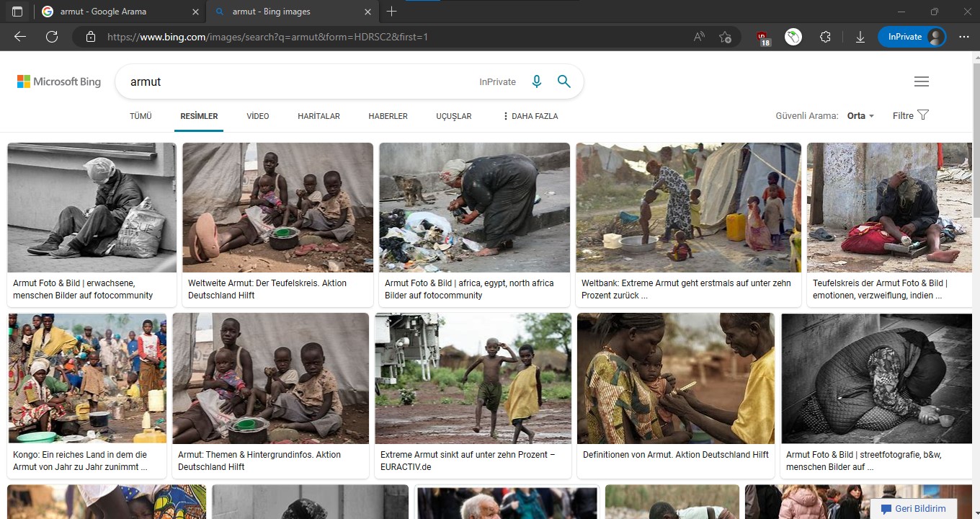The image size is (980, 519).
Task: Click the Read aloud icon in address bar
Action: tap(699, 37)
